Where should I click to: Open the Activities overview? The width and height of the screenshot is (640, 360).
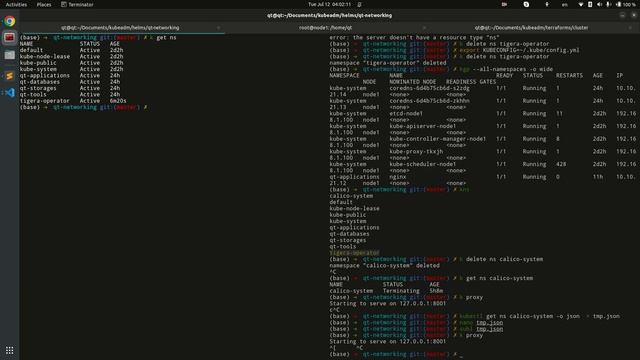(16, 4)
